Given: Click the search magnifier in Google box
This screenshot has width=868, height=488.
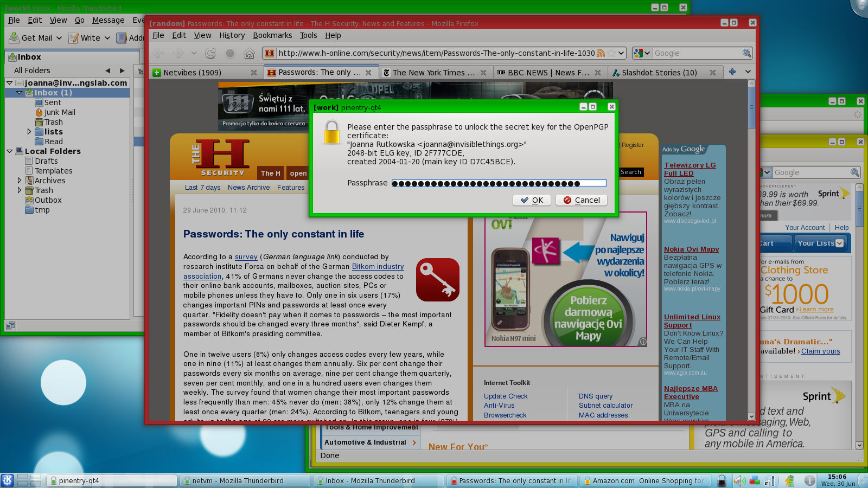Looking at the screenshot, I should click(x=747, y=53).
